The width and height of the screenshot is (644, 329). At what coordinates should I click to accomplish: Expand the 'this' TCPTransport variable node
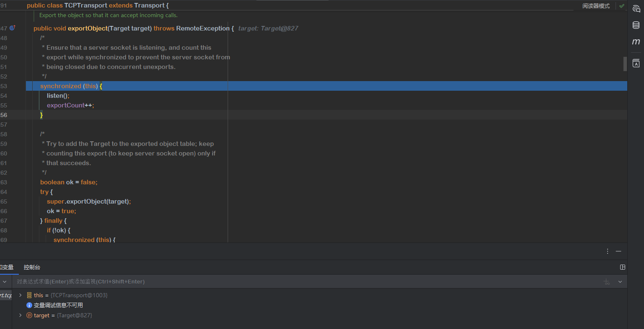(20, 295)
